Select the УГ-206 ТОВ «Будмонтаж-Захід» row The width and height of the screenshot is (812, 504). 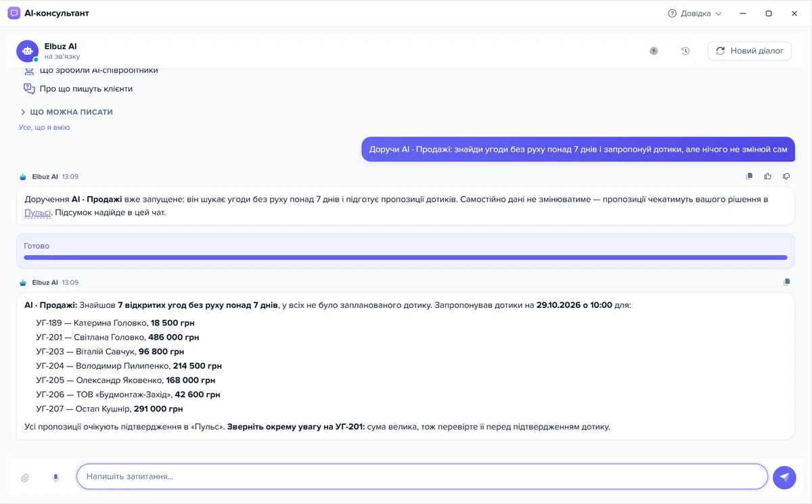tap(128, 394)
